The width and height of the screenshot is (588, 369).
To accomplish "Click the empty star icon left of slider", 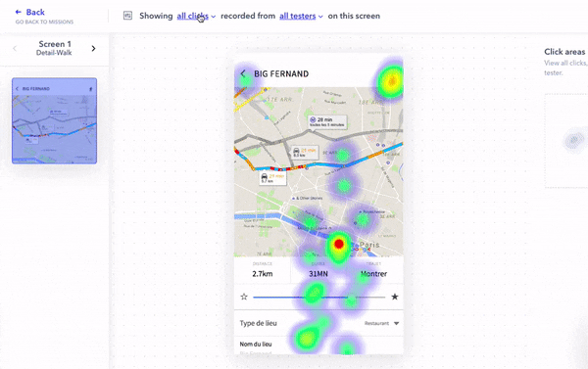I will 244,297.
